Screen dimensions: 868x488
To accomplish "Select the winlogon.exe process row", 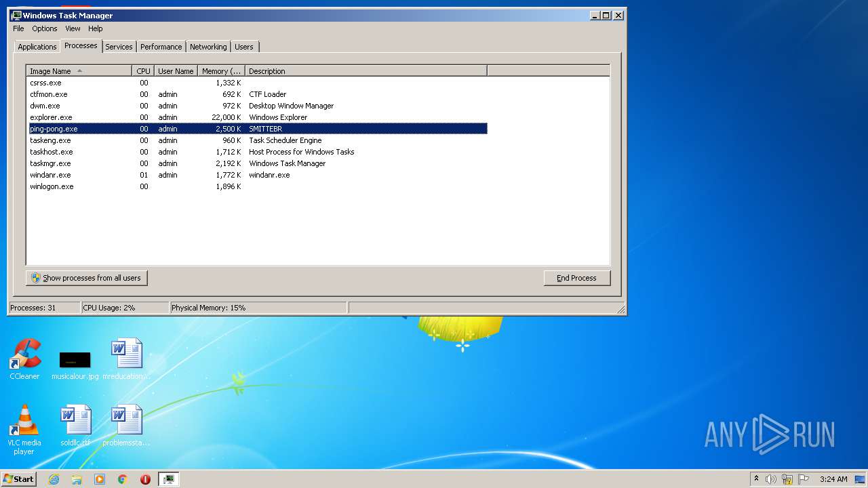I will click(257, 186).
